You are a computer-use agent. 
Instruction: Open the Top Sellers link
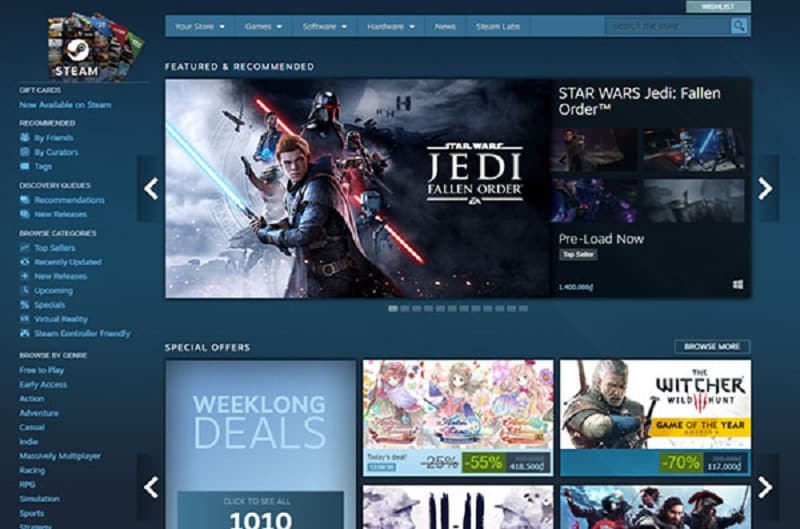click(x=55, y=248)
